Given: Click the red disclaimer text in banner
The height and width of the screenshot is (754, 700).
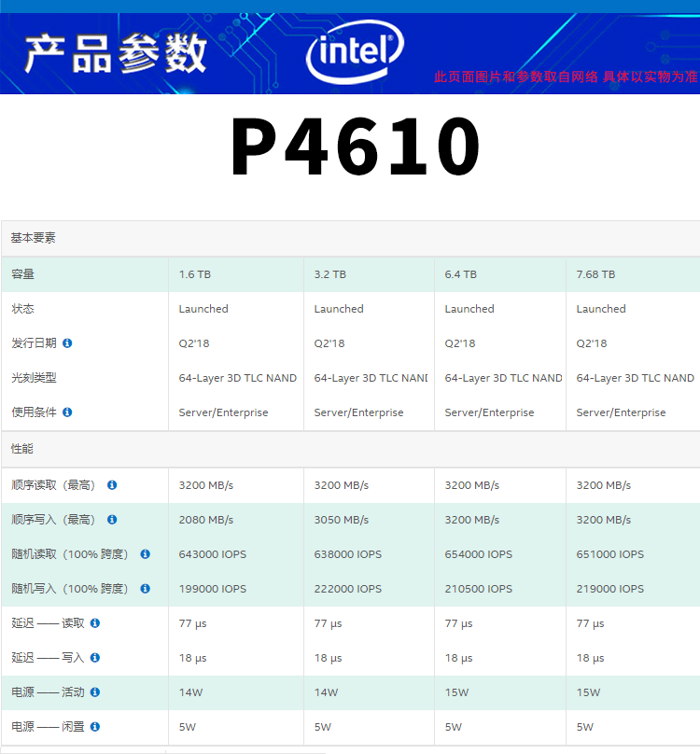Looking at the screenshot, I should 566,77.
